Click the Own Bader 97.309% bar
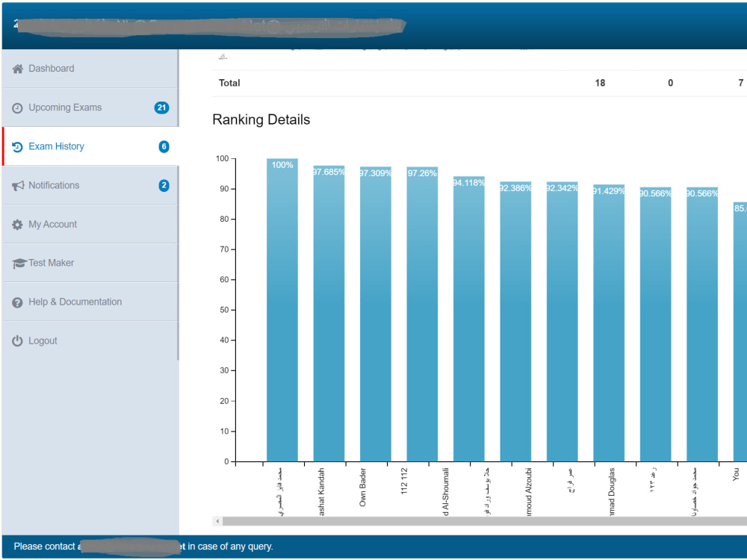The image size is (747, 560). pyautogui.click(x=376, y=314)
